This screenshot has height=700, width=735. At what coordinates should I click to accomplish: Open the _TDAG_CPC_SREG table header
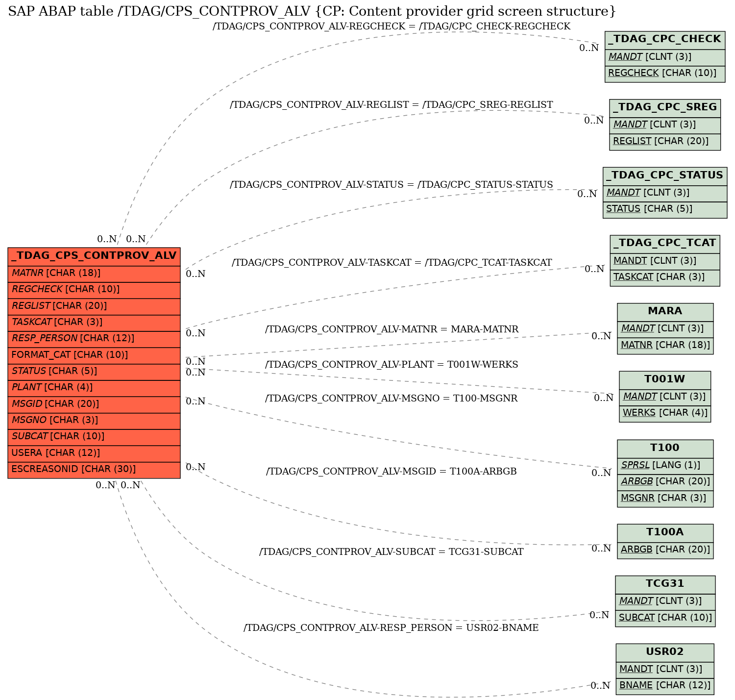pyautogui.click(x=665, y=108)
